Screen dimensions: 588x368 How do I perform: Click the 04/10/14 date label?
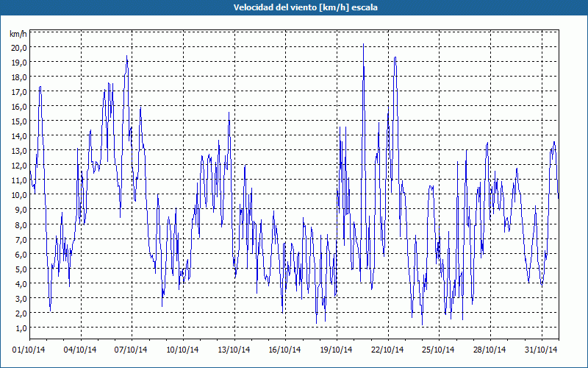click(x=80, y=350)
